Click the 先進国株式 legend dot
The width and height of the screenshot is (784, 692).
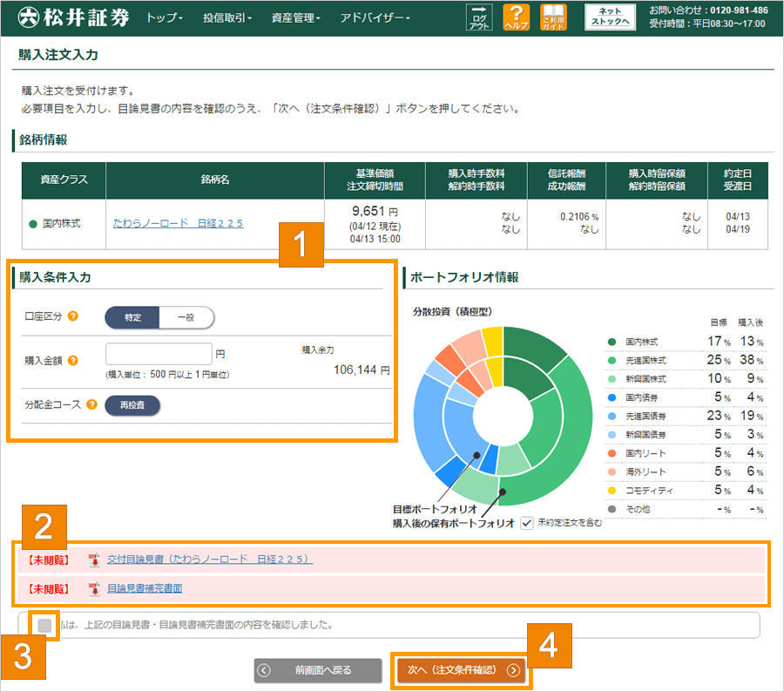click(x=612, y=361)
